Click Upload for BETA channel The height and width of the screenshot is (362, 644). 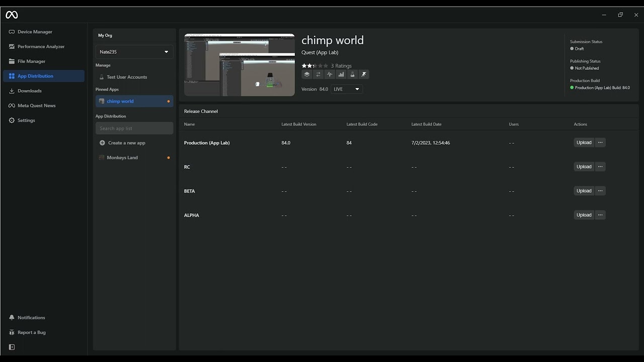(584, 191)
